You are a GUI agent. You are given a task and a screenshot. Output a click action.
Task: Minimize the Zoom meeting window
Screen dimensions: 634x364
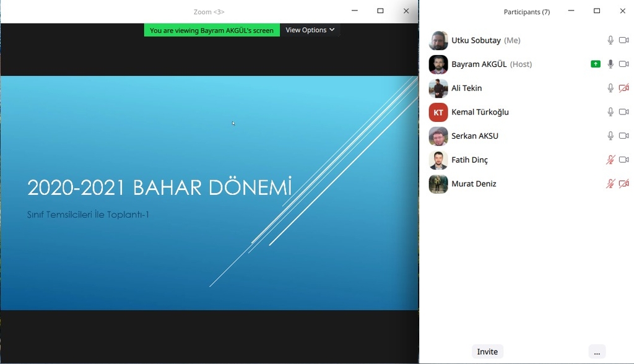(355, 11)
